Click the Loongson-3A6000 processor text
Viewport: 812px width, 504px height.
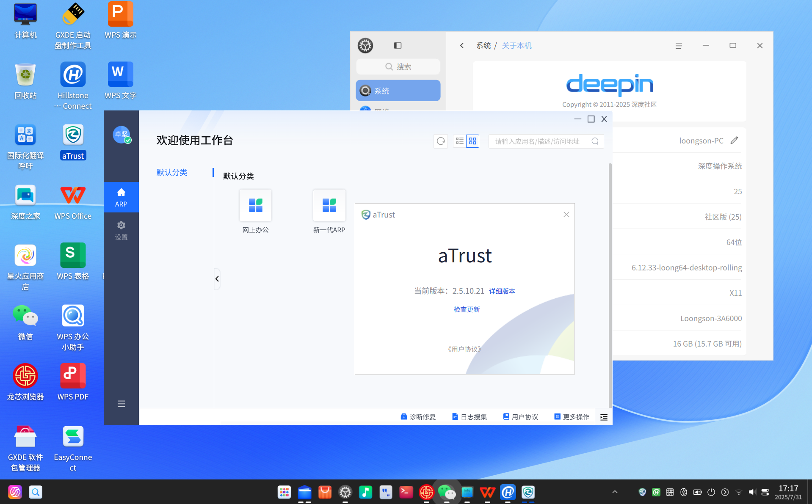[711, 318]
